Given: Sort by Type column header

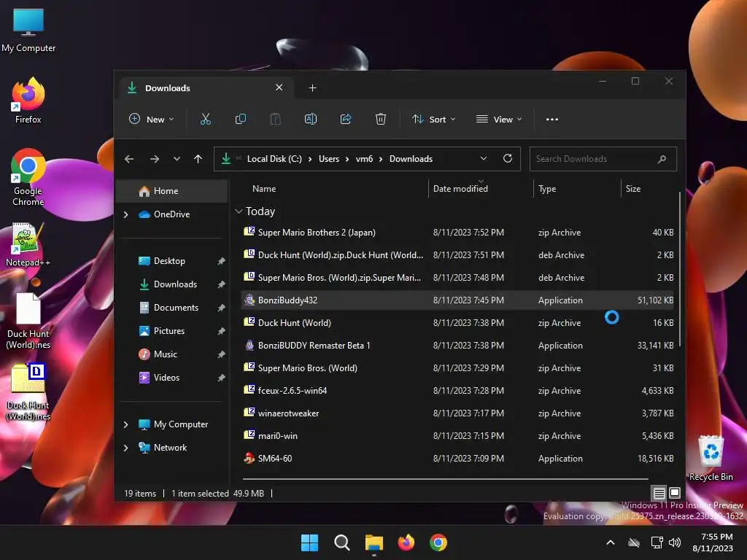Looking at the screenshot, I should 547,189.
